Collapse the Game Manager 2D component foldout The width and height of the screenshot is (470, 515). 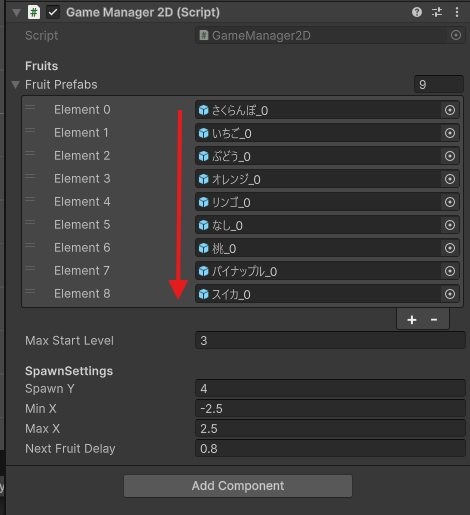coord(16,13)
